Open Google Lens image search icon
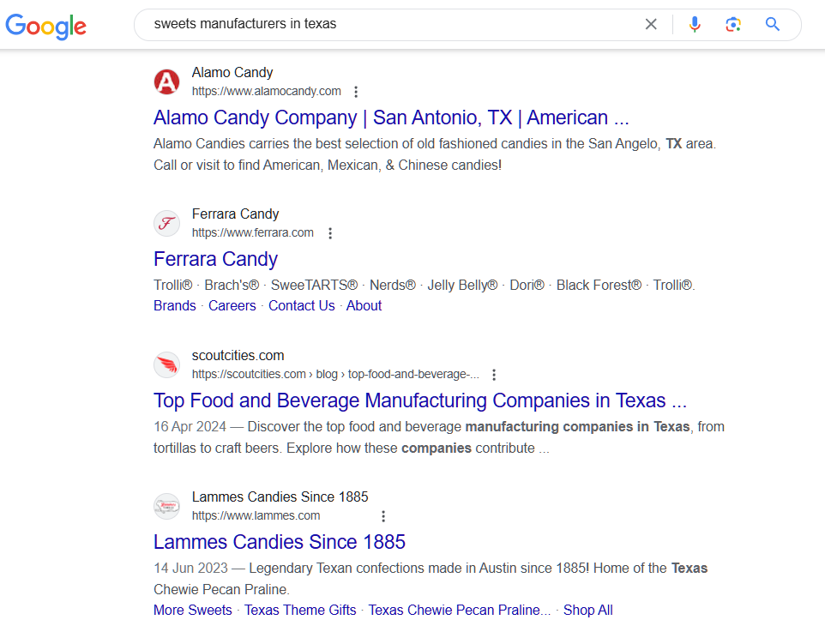The height and width of the screenshot is (644, 825). click(733, 24)
